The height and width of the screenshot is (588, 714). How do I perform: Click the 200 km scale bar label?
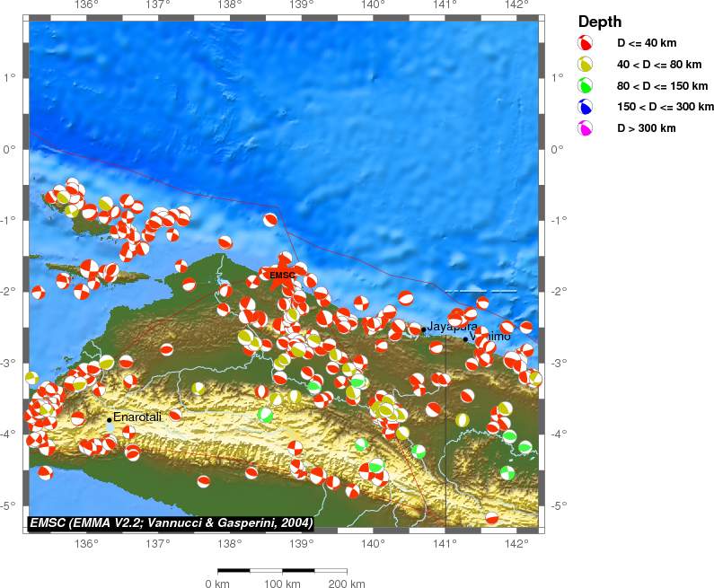pos(346,584)
